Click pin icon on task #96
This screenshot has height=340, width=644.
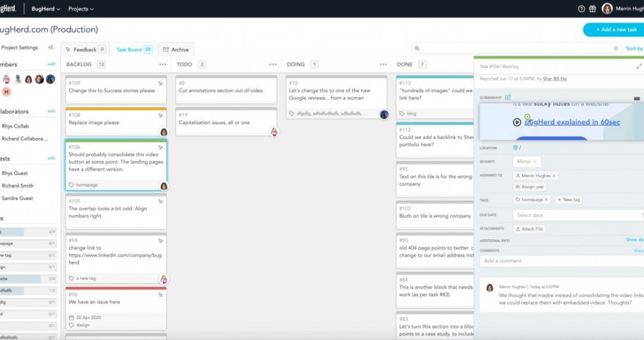point(160,295)
